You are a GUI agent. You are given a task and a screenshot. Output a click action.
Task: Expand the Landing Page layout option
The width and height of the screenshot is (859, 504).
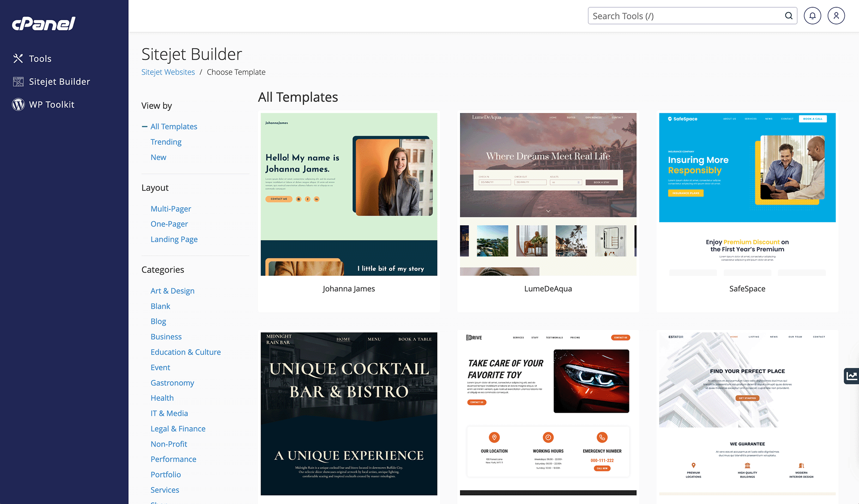tap(174, 239)
